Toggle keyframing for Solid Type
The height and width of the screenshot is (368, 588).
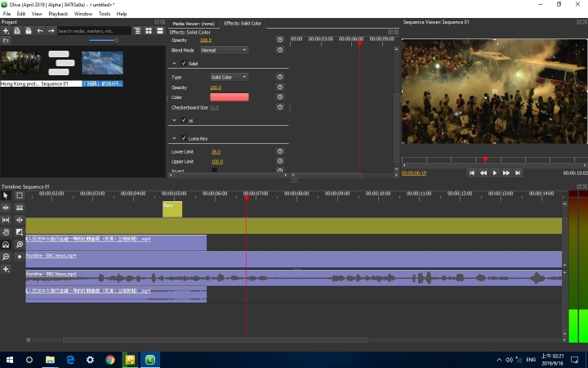click(x=280, y=77)
